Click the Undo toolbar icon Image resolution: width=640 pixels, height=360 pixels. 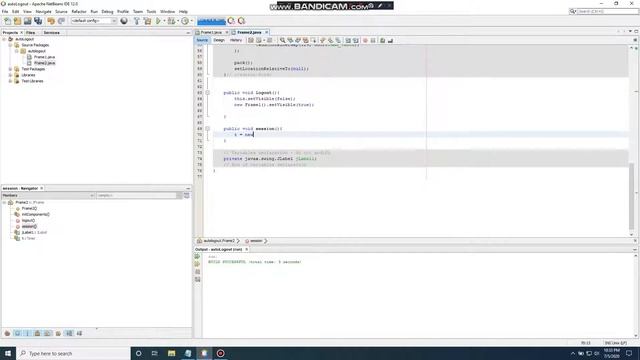(51, 21)
